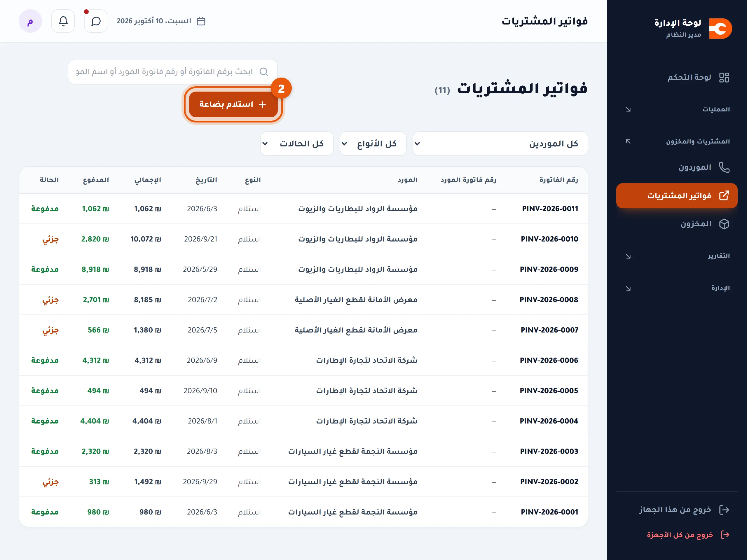Image resolution: width=747 pixels, height=560 pixels.
Task: Select فواتير المشتريات sidebar item
Action: [677, 196]
